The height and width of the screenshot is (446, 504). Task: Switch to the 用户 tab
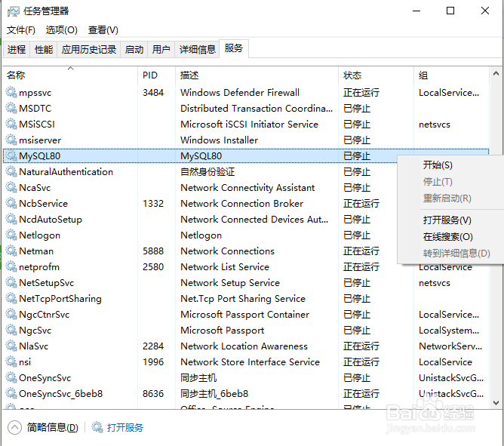coord(161,50)
